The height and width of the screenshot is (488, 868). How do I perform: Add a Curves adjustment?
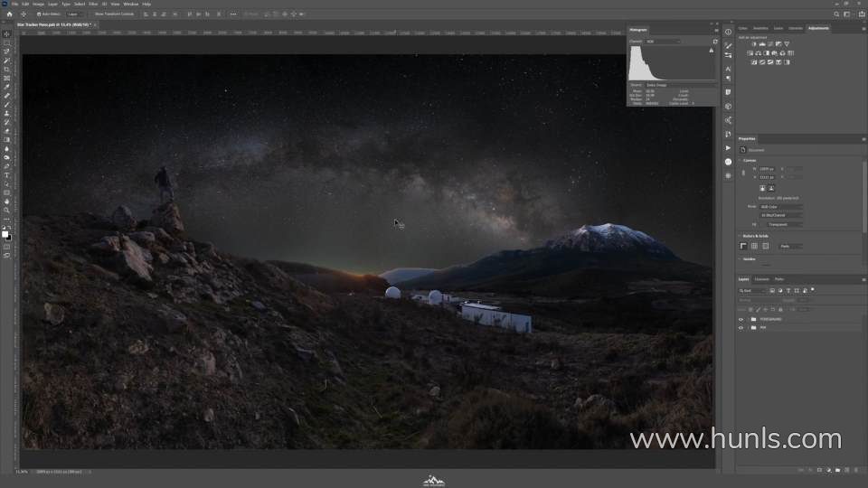pos(770,43)
